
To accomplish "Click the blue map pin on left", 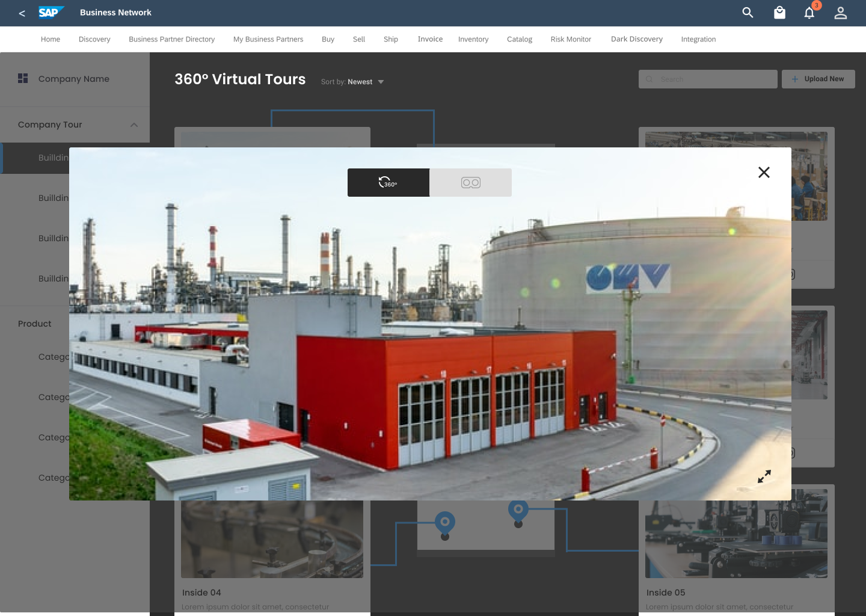I will point(445,523).
